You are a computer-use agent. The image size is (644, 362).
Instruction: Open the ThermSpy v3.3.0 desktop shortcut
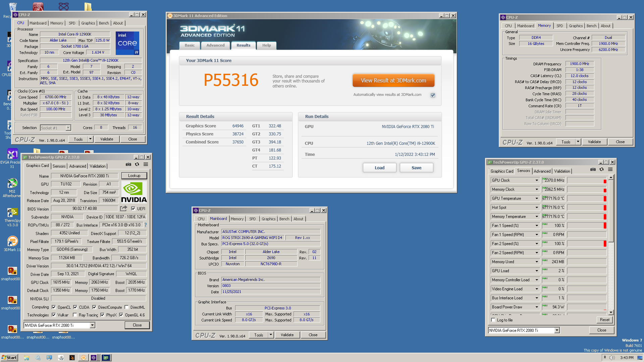click(x=12, y=213)
